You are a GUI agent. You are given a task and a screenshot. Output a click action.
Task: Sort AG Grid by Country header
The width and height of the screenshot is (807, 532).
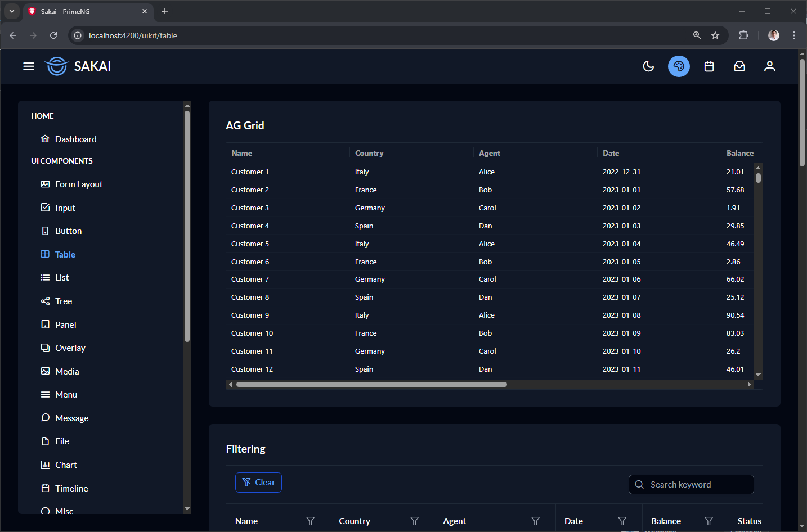pos(411,153)
